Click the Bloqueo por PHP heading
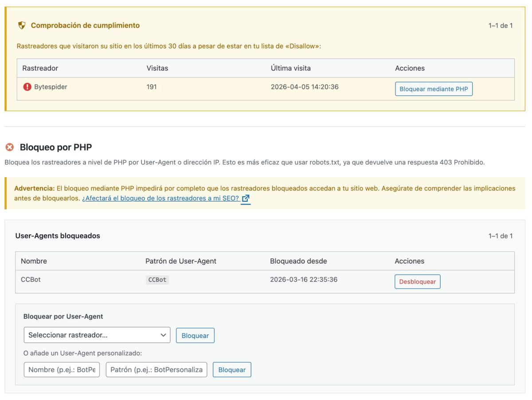532x400 pixels. click(56, 147)
